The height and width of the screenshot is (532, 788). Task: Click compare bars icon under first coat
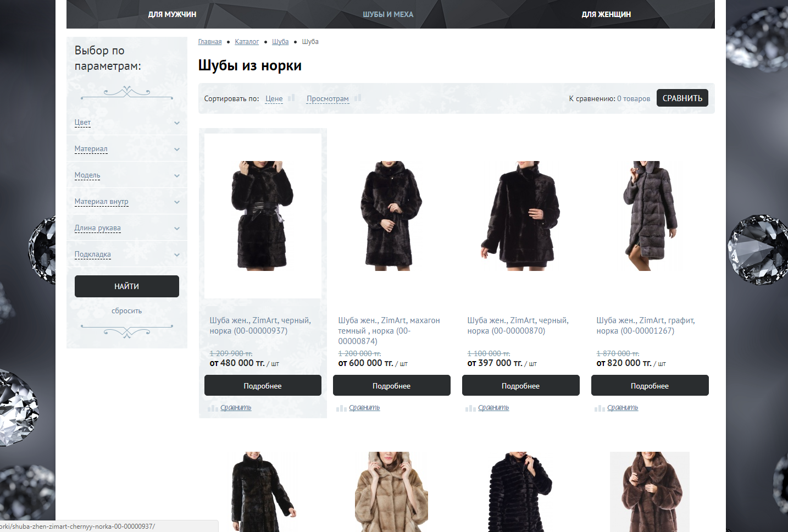213,408
